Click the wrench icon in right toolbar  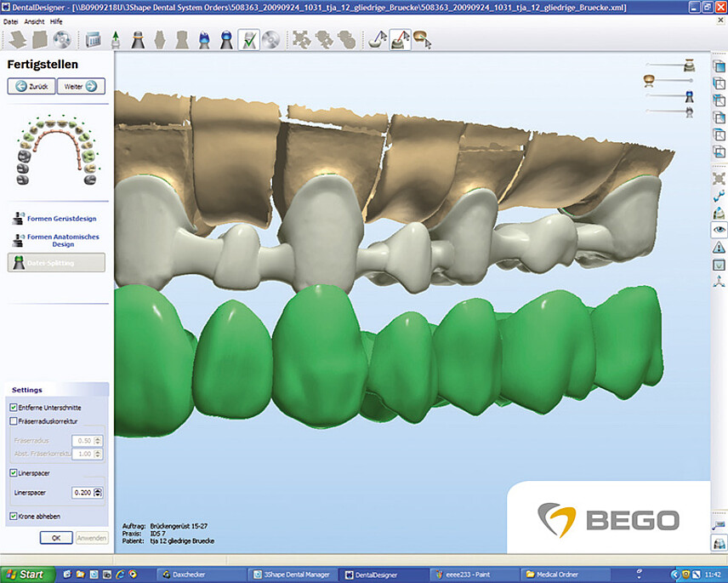tap(719, 196)
